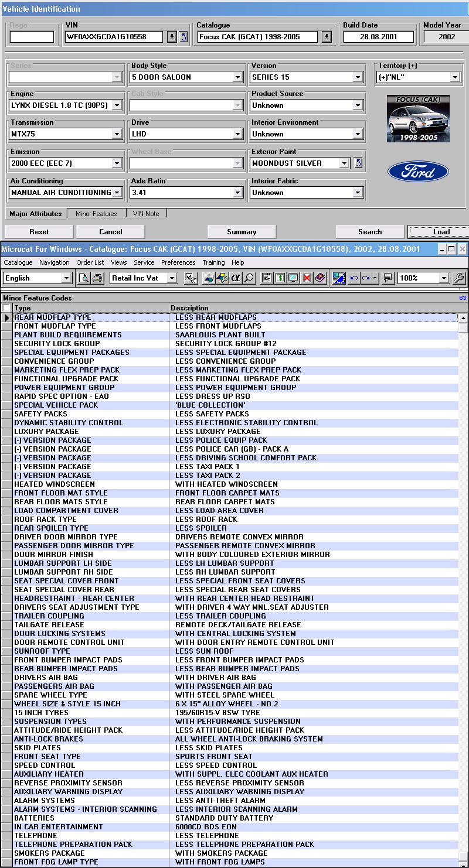
Task: Open the Body Style dropdown
Action: coord(237,77)
